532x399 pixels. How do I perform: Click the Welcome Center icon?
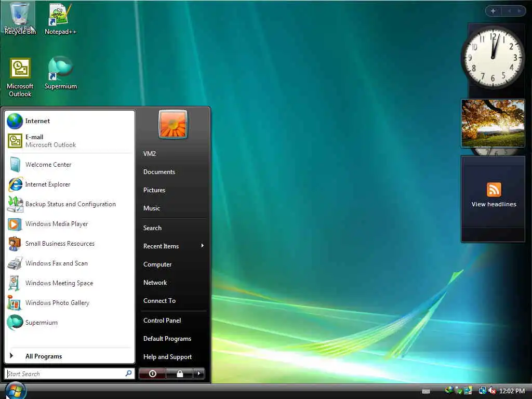[x=15, y=165]
